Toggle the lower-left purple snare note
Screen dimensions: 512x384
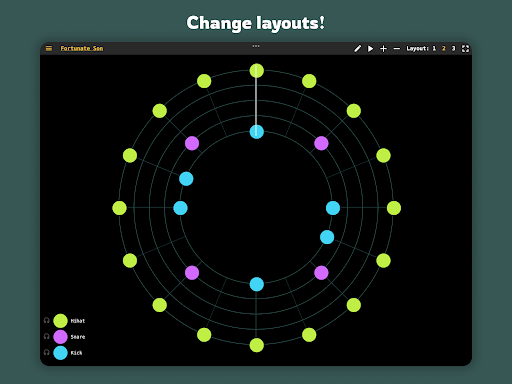point(192,273)
